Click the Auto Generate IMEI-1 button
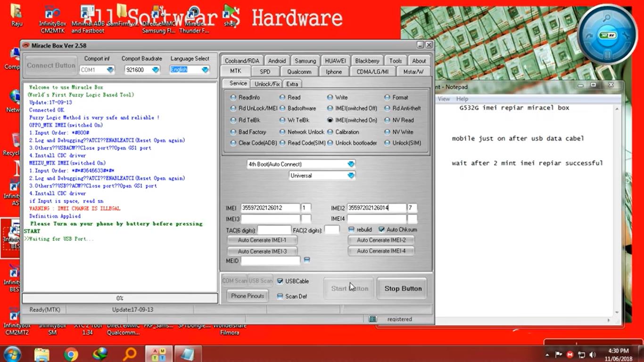The width and height of the screenshot is (644, 362). coord(262,240)
